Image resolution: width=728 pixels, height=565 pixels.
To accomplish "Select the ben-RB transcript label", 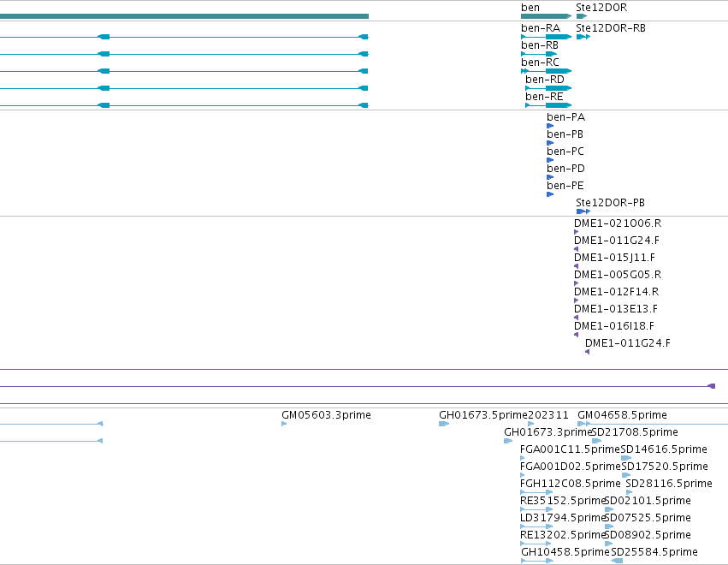I will coord(540,45).
